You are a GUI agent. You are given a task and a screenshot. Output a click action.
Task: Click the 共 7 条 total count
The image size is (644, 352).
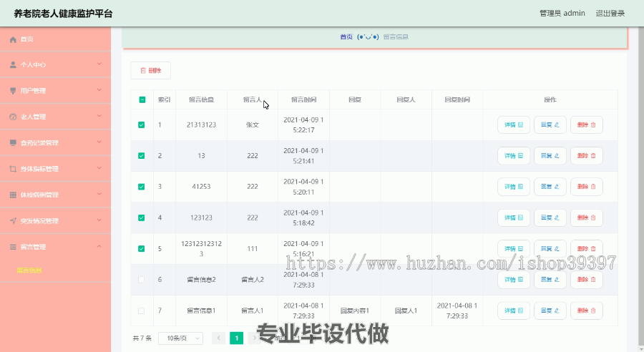click(x=142, y=338)
